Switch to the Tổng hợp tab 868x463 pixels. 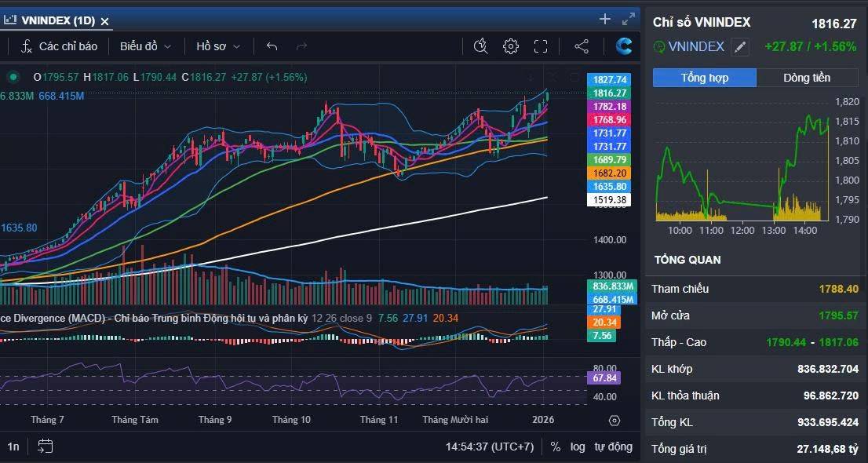tap(704, 78)
